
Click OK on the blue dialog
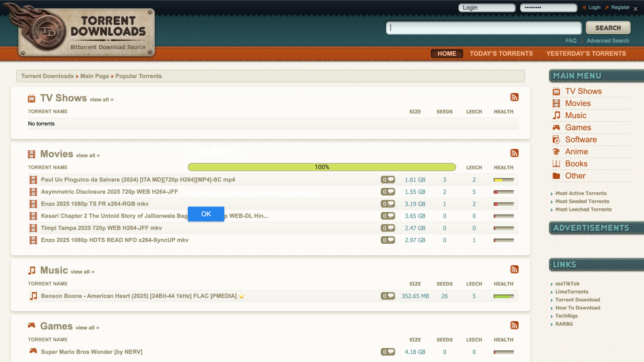click(206, 214)
